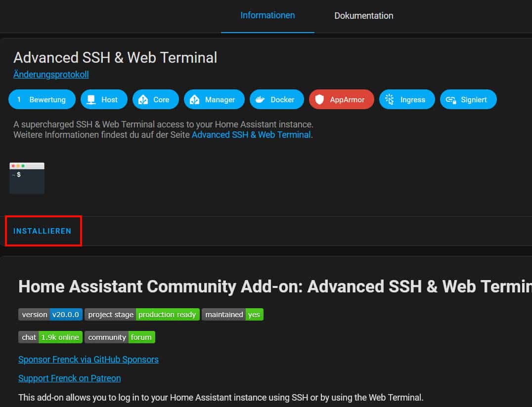Click the project stage production ready badge
This screenshot has height=407, width=532.
[142, 315]
